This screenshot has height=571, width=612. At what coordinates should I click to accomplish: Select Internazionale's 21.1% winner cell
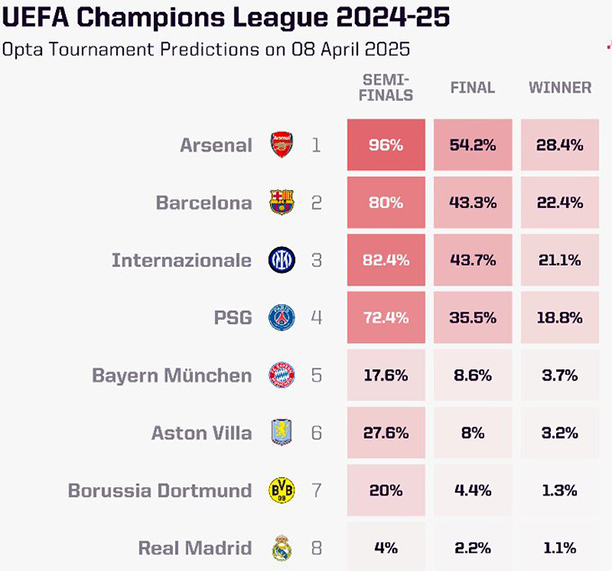click(559, 260)
